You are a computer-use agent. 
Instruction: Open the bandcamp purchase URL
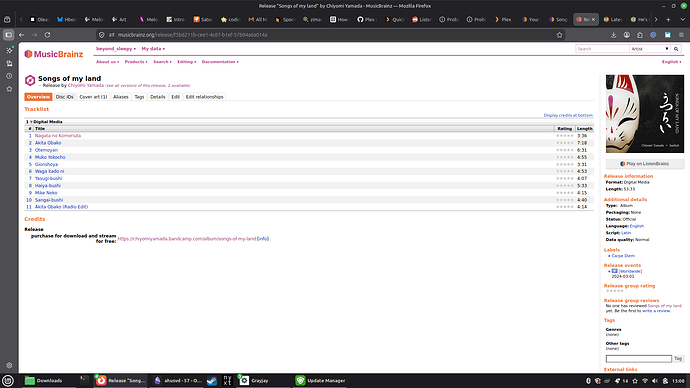point(187,239)
